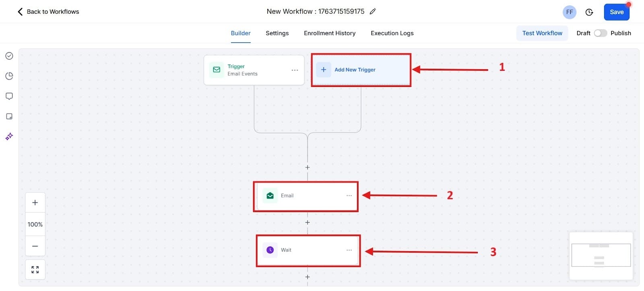Open the analytics pie chart sidebar icon
The height and width of the screenshot is (291, 644).
(9, 76)
